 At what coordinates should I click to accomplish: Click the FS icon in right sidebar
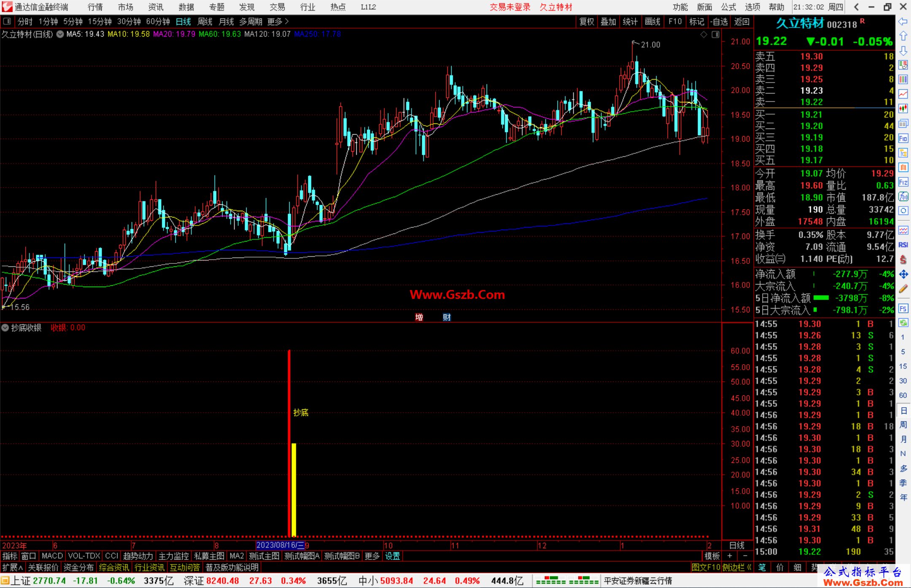coord(903,309)
